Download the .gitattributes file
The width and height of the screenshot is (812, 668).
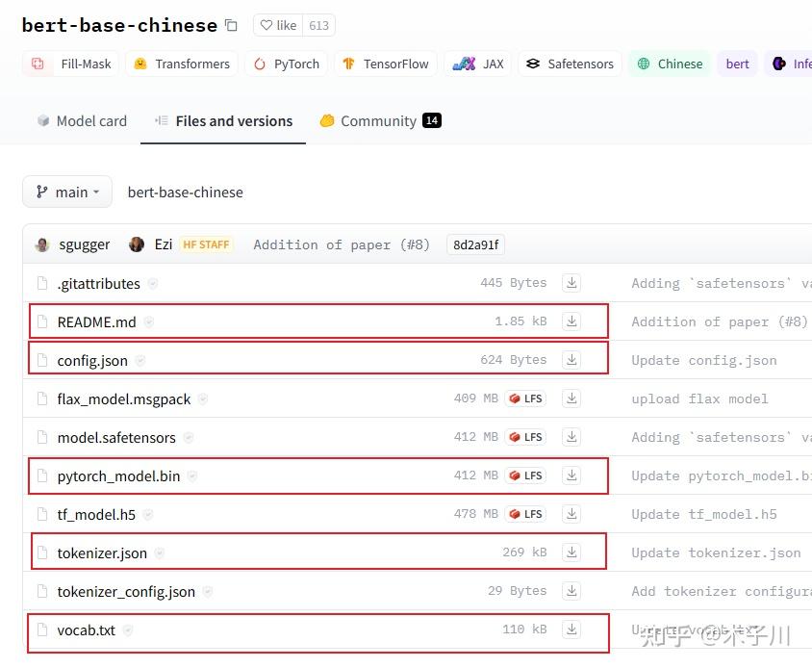tap(571, 283)
